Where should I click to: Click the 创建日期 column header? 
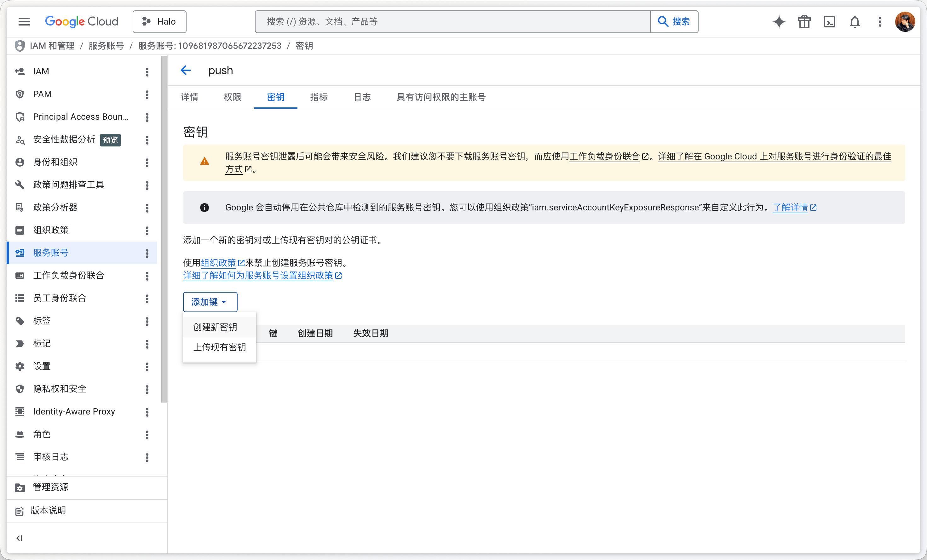(x=315, y=333)
